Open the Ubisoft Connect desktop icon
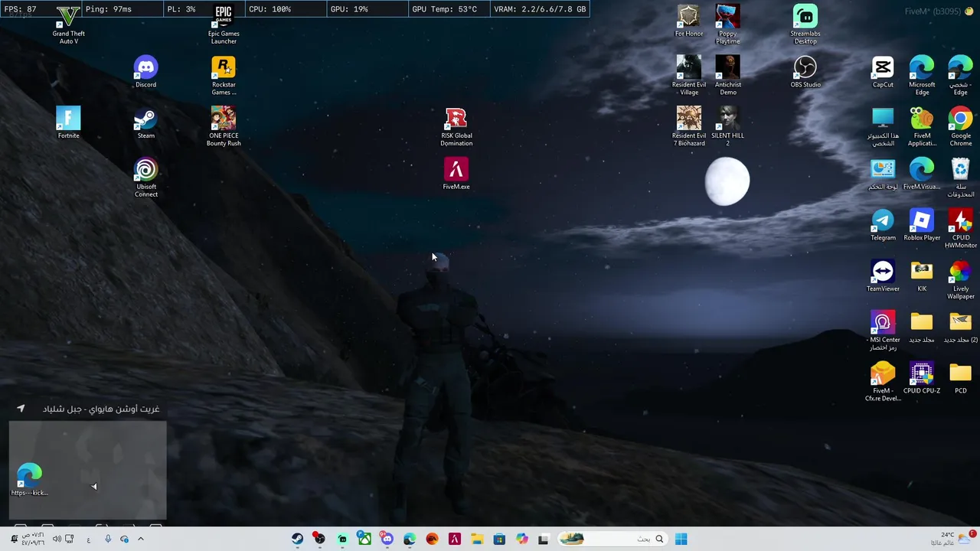The height and width of the screenshot is (551, 980). pyautogui.click(x=145, y=178)
